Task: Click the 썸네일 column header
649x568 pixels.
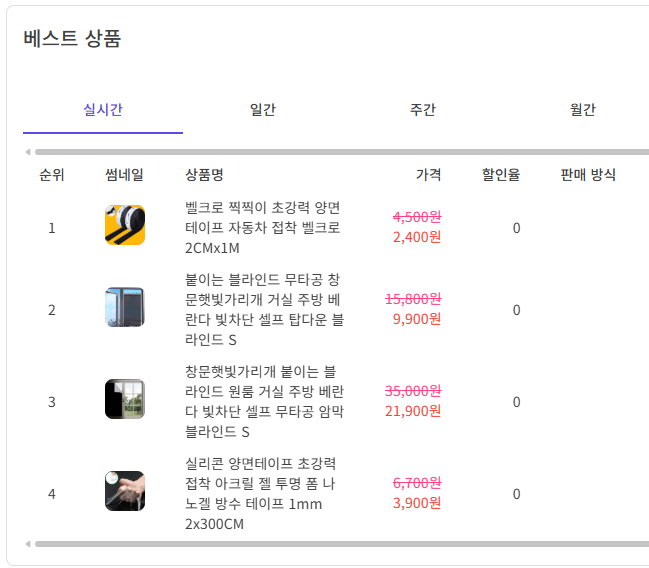Action: (124, 174)
